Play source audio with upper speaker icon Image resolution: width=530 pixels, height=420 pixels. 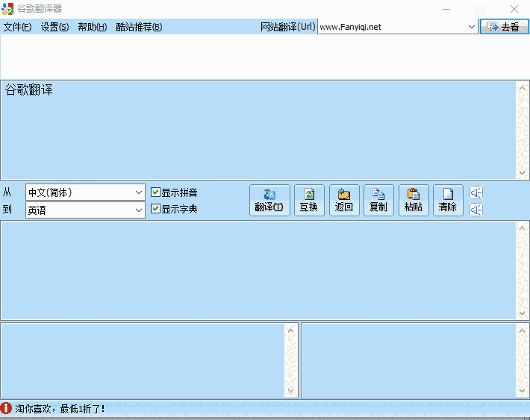[x=476, y=192]
